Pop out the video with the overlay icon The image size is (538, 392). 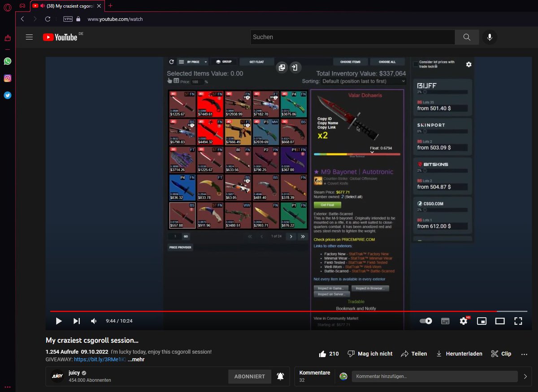point(282,68)
